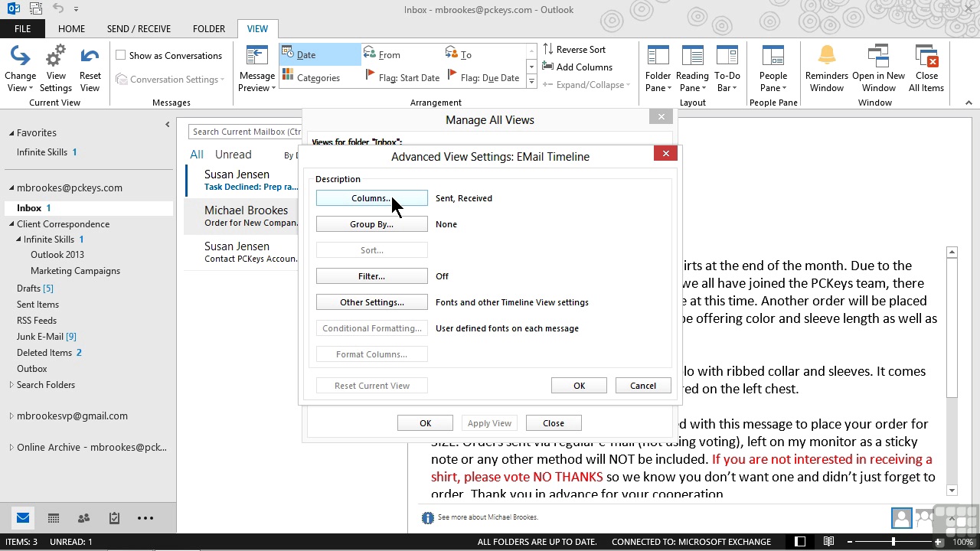Open Tasks icon in the navigation bar

[114, 518]
